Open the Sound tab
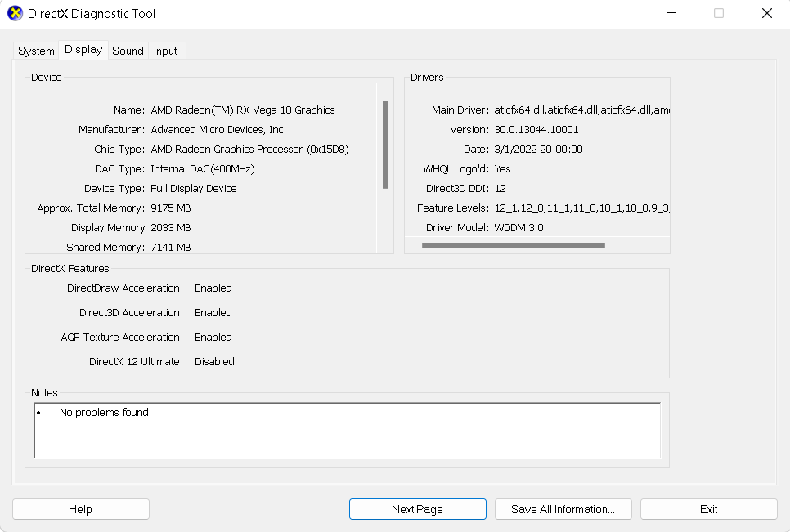This screenshot has width=790, height=532. (x=128, y=51)
